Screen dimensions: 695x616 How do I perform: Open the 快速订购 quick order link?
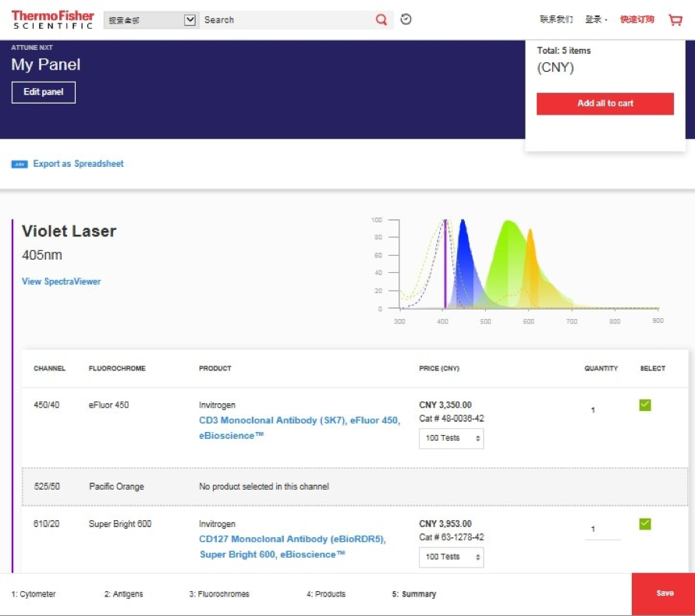point(637,19)
